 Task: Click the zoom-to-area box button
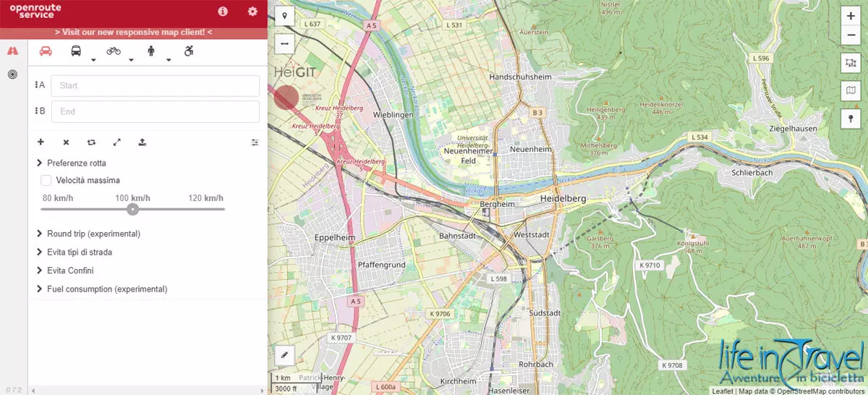pyautogui.click(x=851, y=64)
